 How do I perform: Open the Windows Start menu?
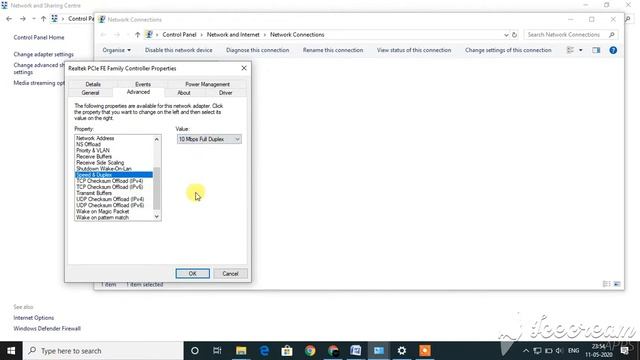[11, 351]
